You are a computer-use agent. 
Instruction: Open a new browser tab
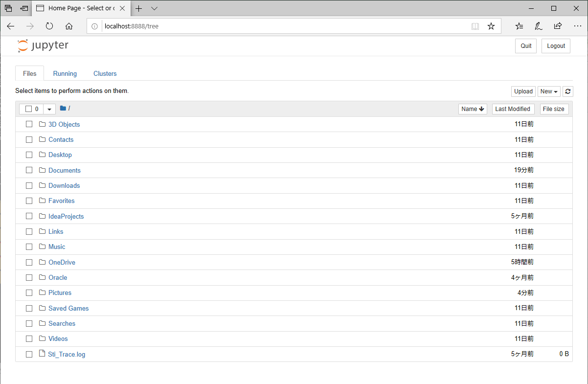(x=139, y=8)
